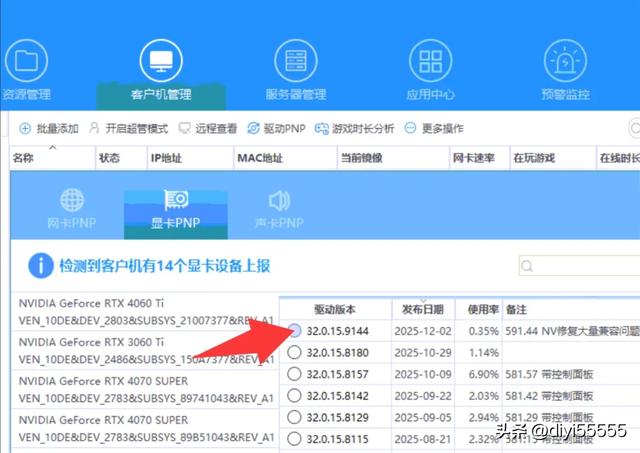
Task: Click the 2025-12-02 release date cell
Action: [x=423, y=331]
